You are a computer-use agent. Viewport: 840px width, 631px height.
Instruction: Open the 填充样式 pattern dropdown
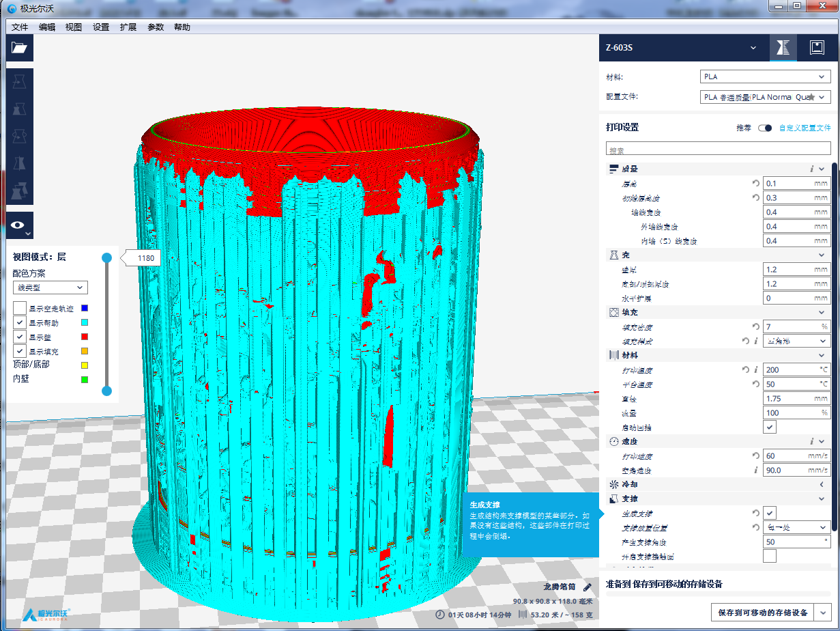click(796, 341)
